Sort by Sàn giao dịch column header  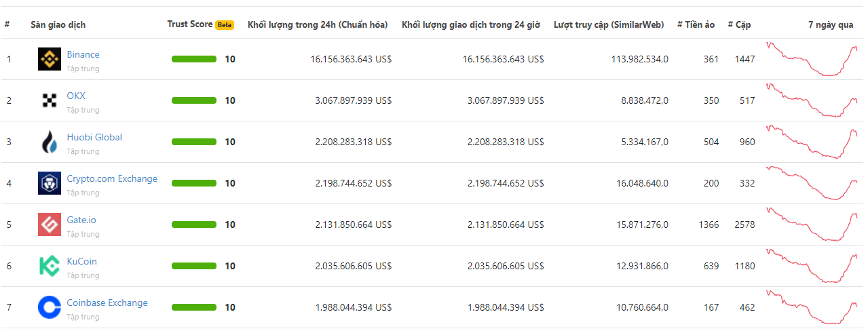pos(58,25)
